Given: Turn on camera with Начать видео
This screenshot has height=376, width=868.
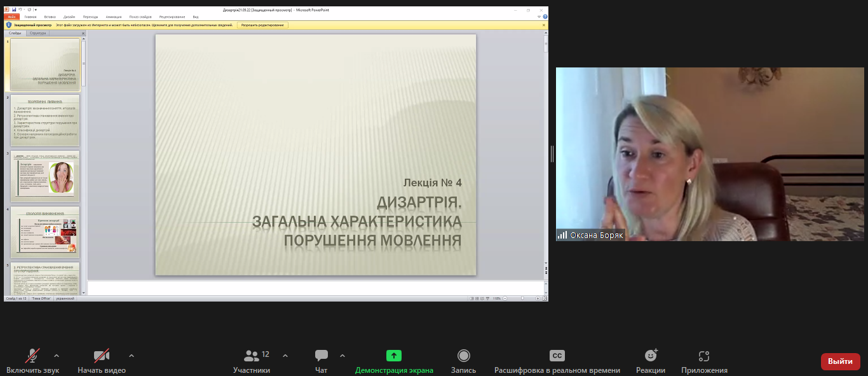Looking at the screenshot, I should (102, 356).
